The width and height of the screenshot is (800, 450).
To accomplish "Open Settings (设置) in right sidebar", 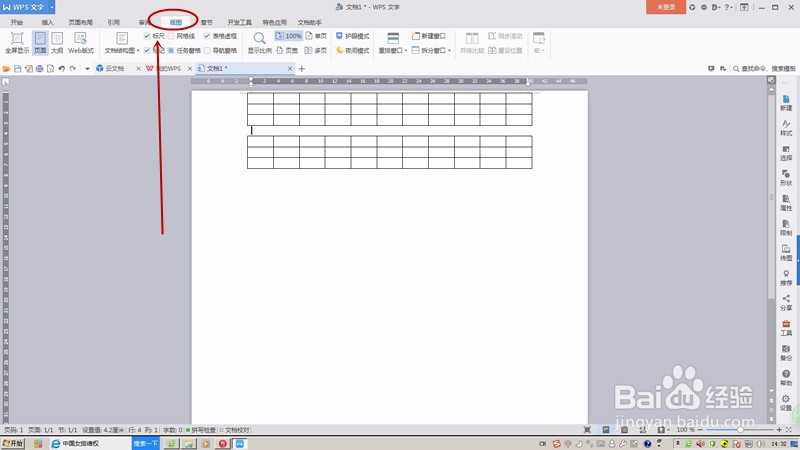I will coord(786,403).
